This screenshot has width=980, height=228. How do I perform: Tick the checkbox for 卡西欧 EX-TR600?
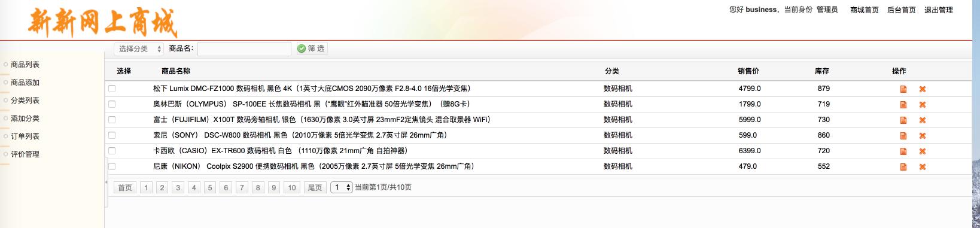pyautogui.click(x=112, y=151)
